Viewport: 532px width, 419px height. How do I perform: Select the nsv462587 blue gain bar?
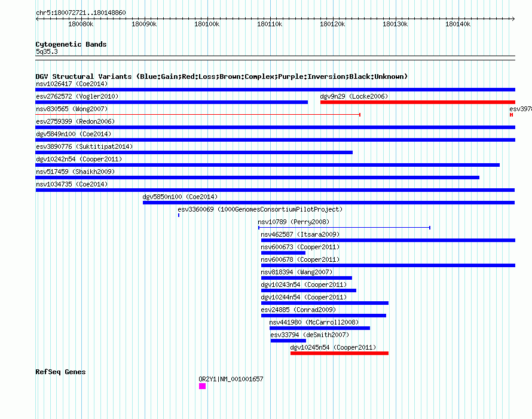[x=388, y=240]
